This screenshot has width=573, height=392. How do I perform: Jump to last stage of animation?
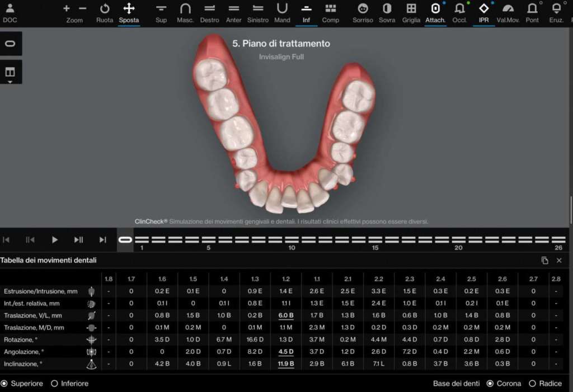pyautogui.click(x=103, y=240)
